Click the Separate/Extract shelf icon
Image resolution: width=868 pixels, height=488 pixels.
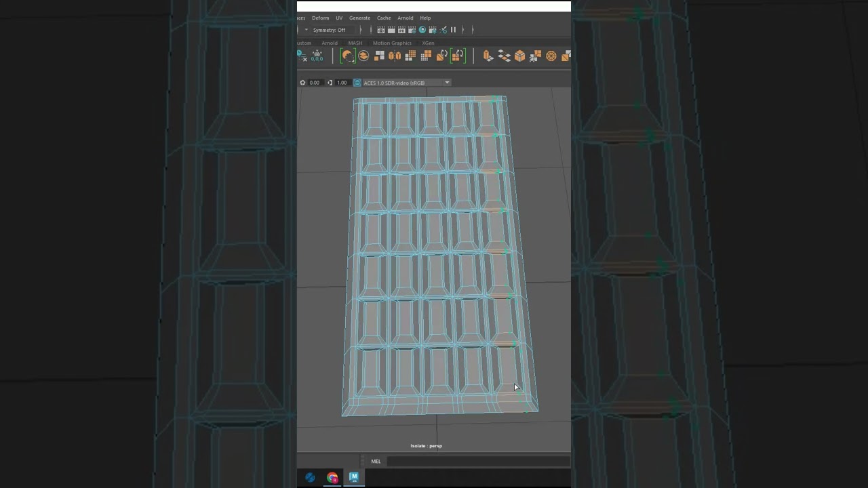379,56
